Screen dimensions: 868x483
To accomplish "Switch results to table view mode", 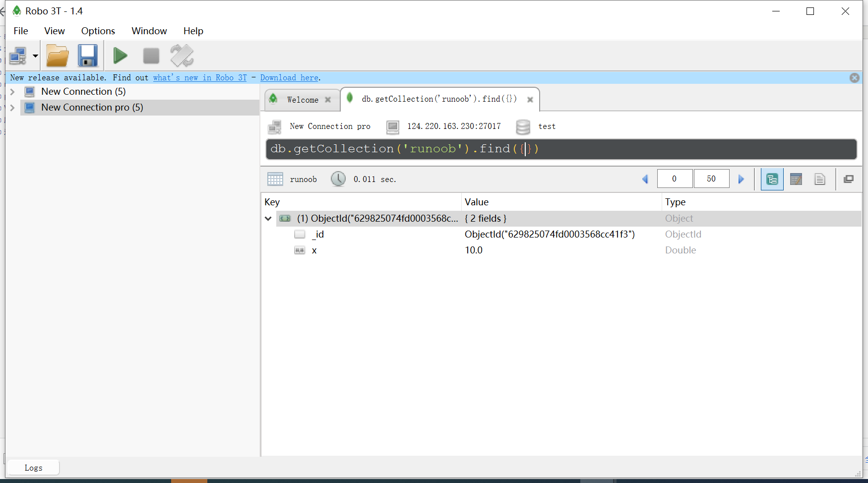I will (796, 179).
